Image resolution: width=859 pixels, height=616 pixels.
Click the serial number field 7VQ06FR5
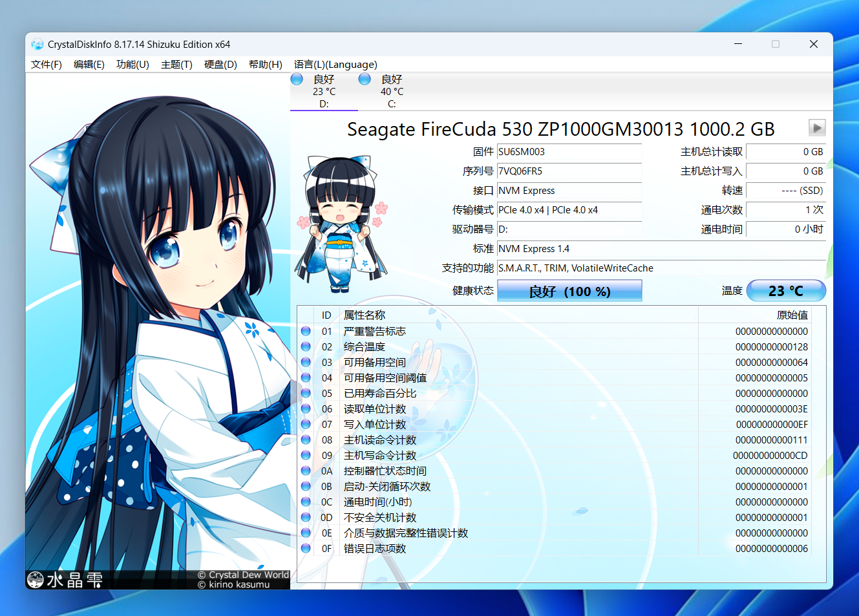tap(569, 171)
